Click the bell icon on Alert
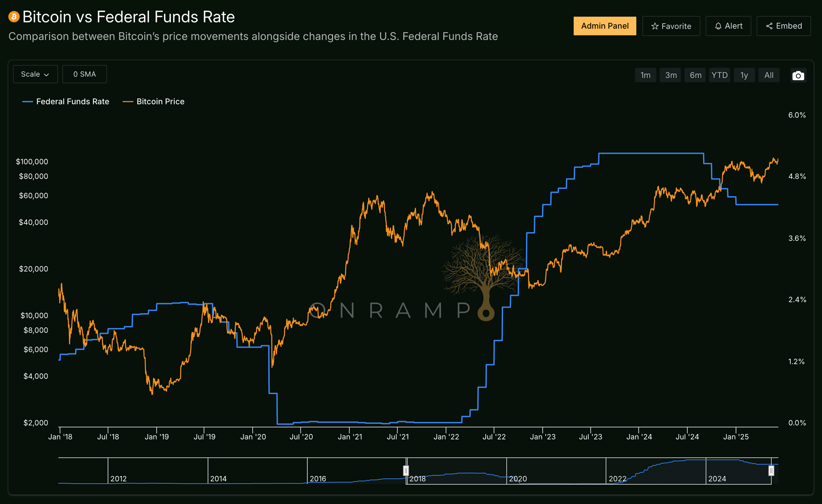Screen dimensions: 822x504 [718, 26]
